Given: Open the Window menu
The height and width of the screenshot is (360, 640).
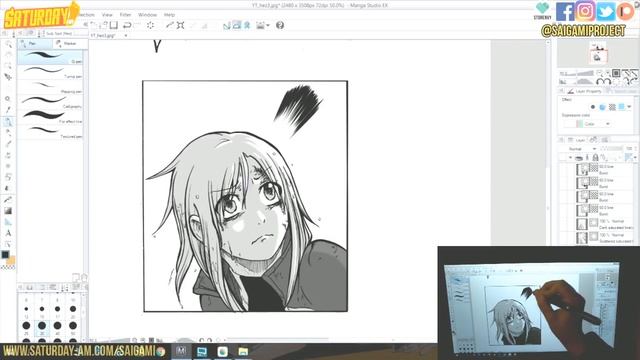Looking at the screenshot, I should tap(147, 15).
